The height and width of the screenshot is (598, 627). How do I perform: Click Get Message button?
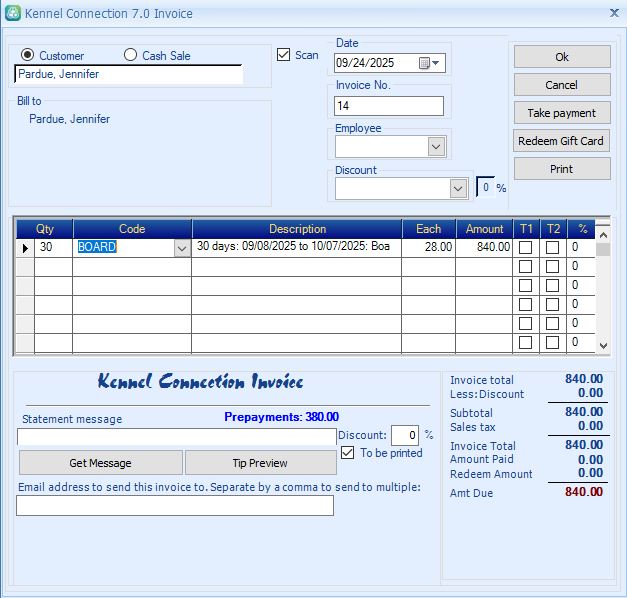[x=100, y=463]
